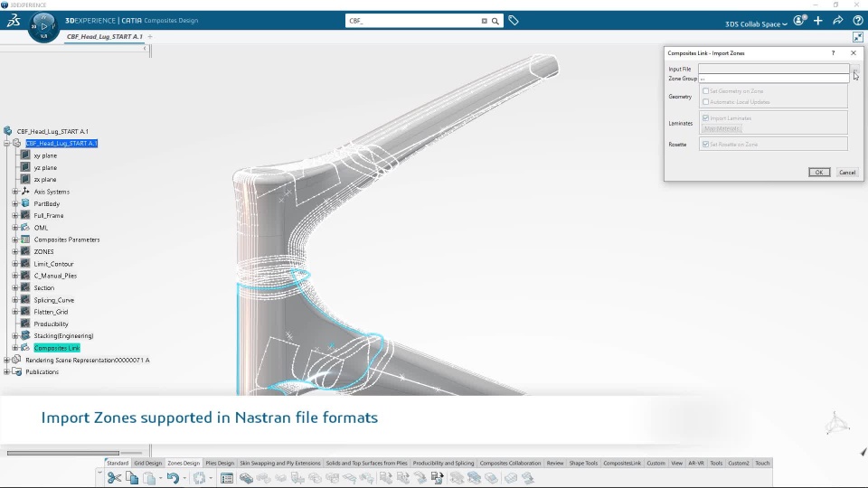Click the axis robot triad in viewport corner
Image resolution: width=868 pixels, height=488 pixels.
pyautogui.click(x=836, y=424)
